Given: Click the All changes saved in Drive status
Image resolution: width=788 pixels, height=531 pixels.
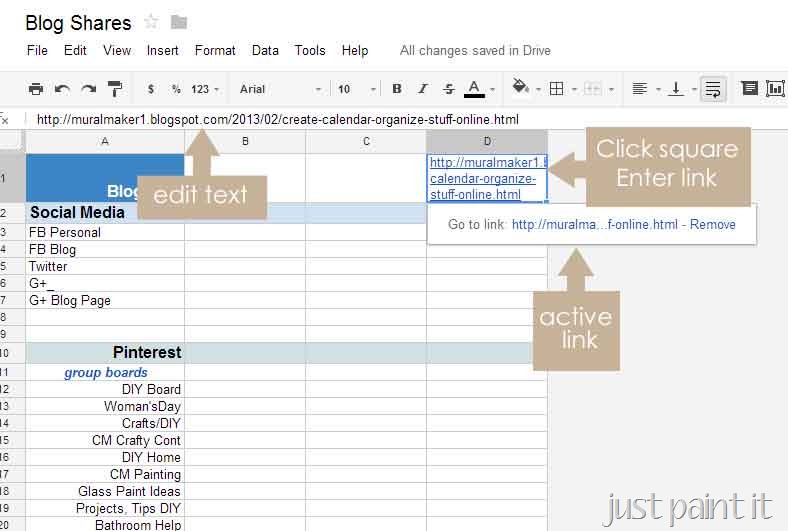Looking at the screenshot, I should coord(475,50).
